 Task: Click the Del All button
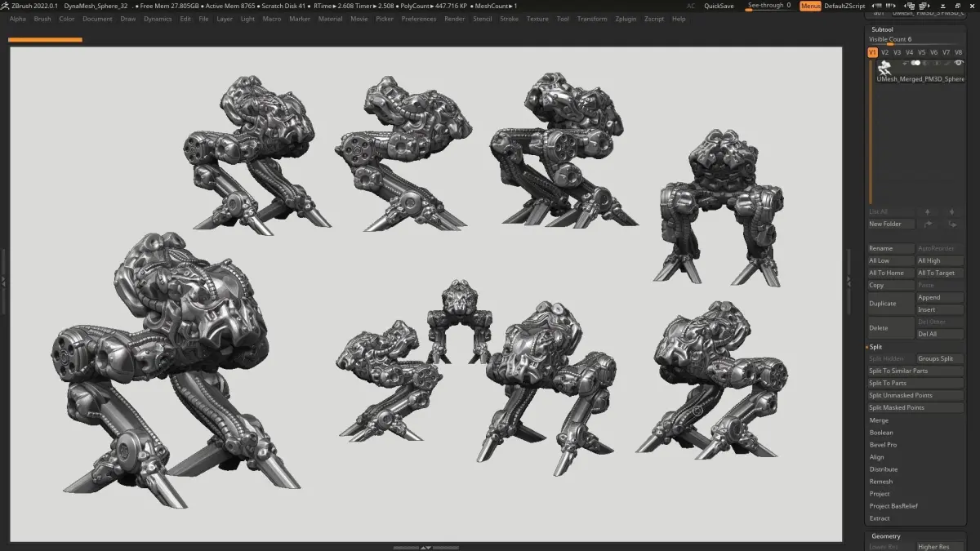click(940, 334)
